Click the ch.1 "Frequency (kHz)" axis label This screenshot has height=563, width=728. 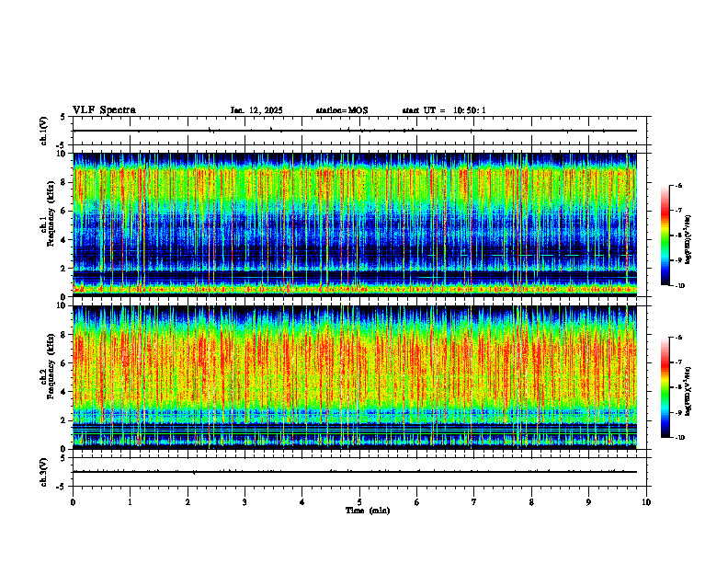51,213
